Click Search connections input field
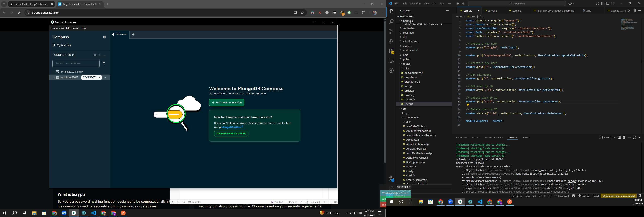 pyautogui.click(x=76, y=63)
